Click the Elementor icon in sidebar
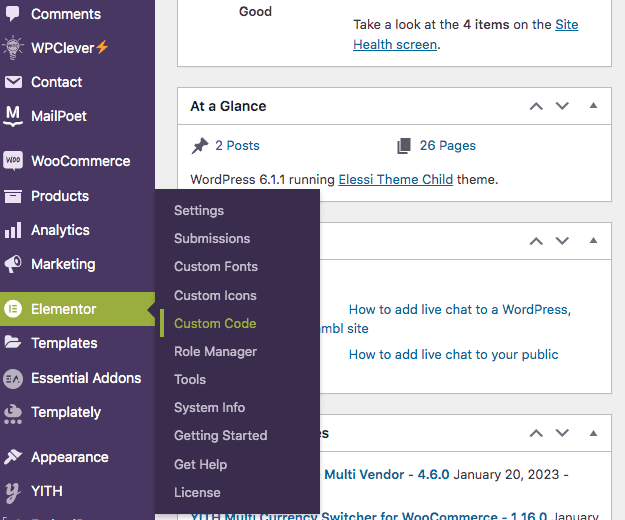The image size is (625, 520). 13,309
